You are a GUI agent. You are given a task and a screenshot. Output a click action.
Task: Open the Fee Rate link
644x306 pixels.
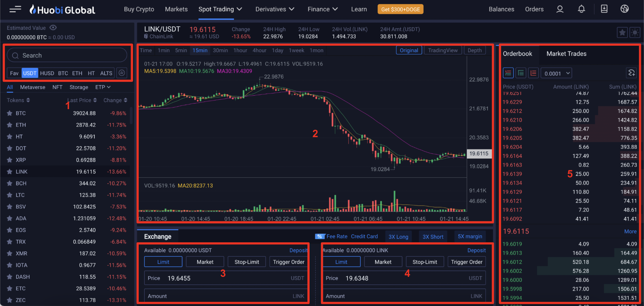point(336,236)
